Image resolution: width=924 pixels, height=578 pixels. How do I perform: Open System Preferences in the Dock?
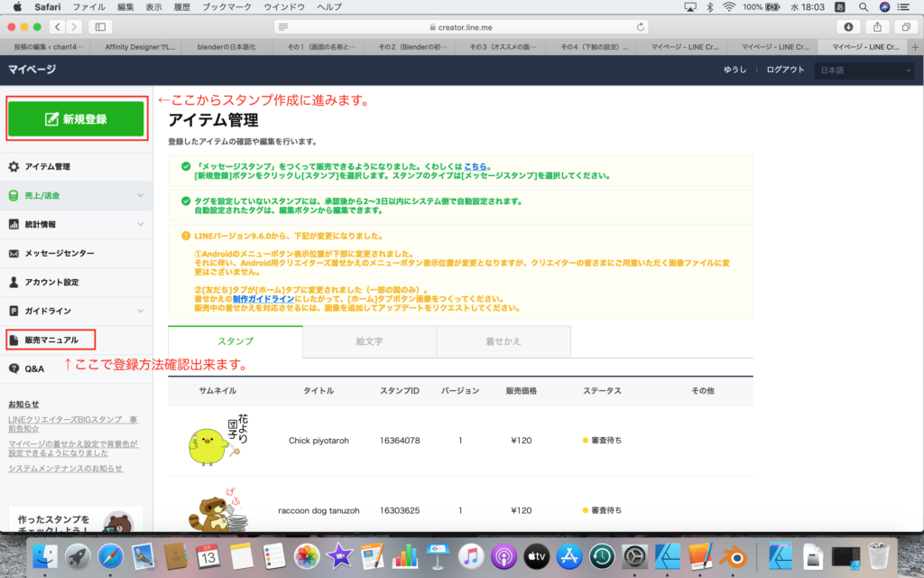tap(634, 556)
